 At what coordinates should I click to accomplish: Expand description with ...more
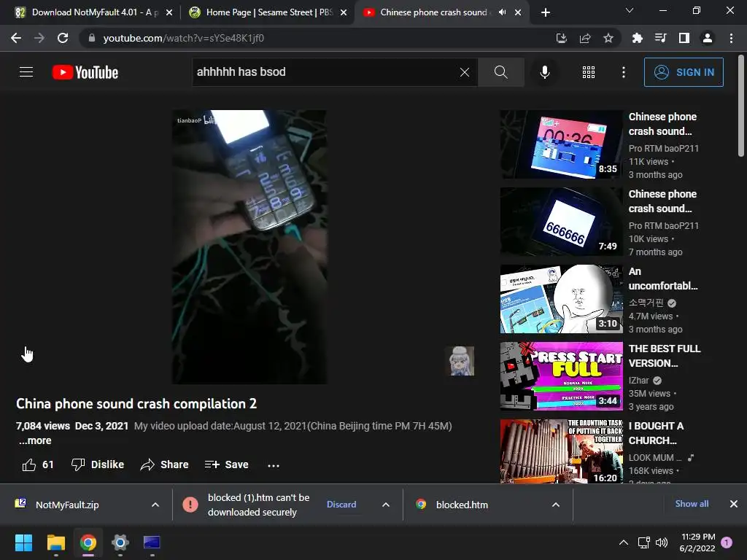click(x=35, y=440)
